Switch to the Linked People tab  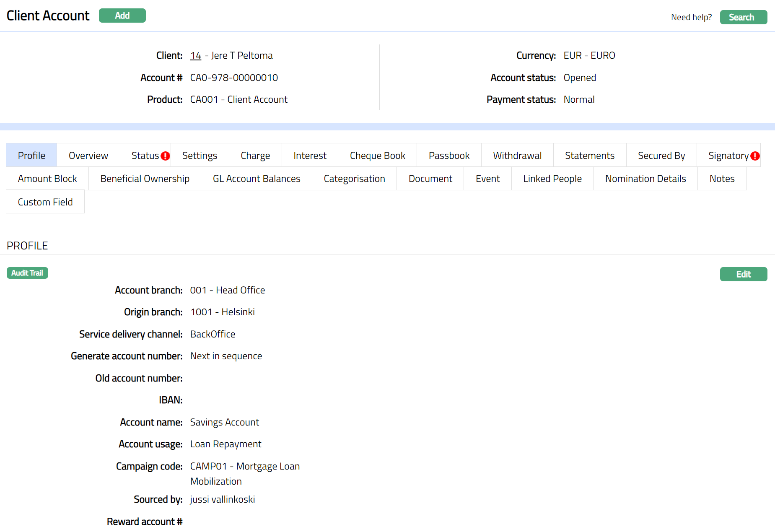[552, 179]
